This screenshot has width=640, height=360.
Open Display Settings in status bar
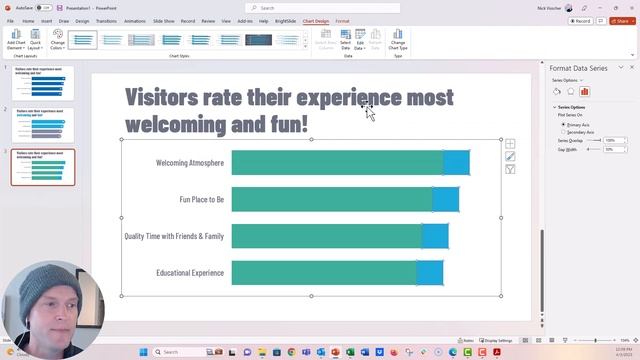coord(496,340)
